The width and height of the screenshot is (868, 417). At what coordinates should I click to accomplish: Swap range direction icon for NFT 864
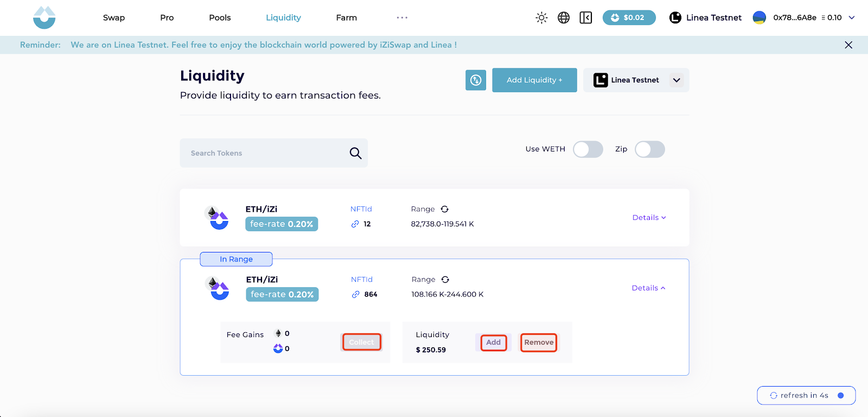(445, 280)
